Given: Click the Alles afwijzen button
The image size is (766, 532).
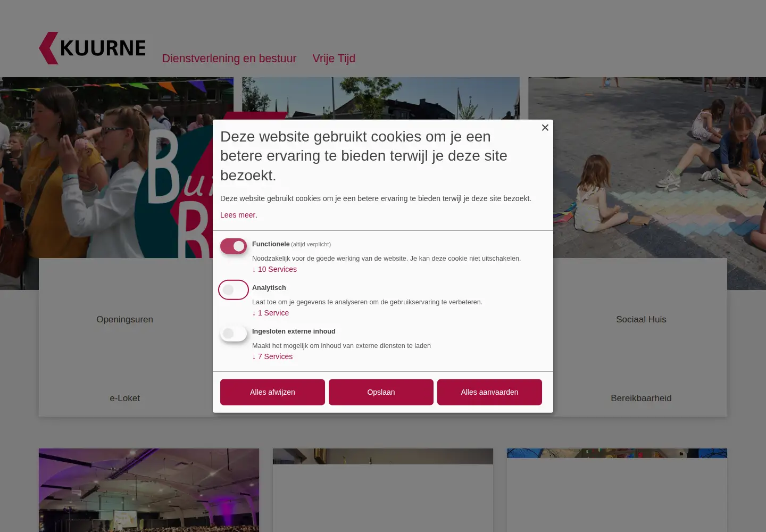Looking at the screenshot, I should pos(272,392).
